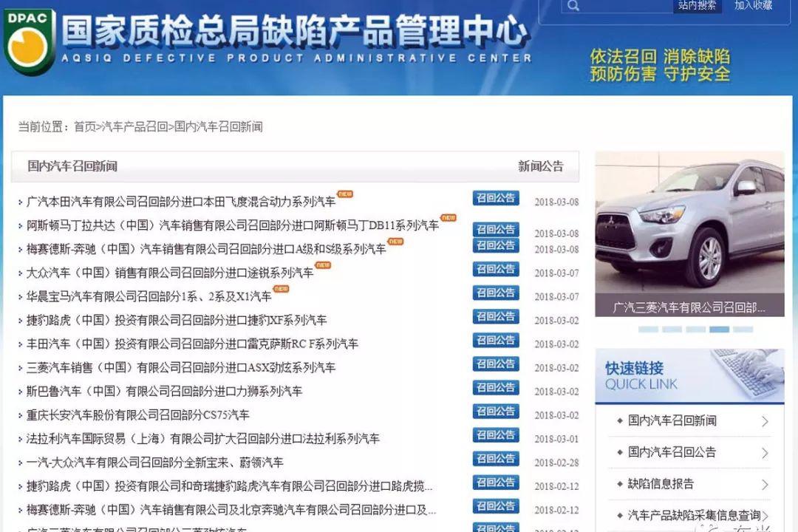Open 梅赛德斯-奔驰及北京奔驰 recall news
Viewport: 798px width, 532px height.
click(231, 510)
